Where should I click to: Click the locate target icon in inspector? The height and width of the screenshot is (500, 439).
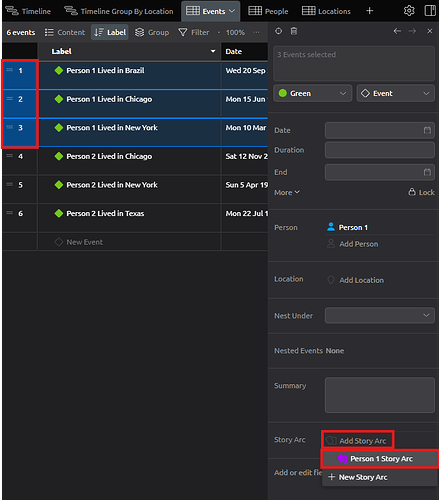click(x=278, y=31)
